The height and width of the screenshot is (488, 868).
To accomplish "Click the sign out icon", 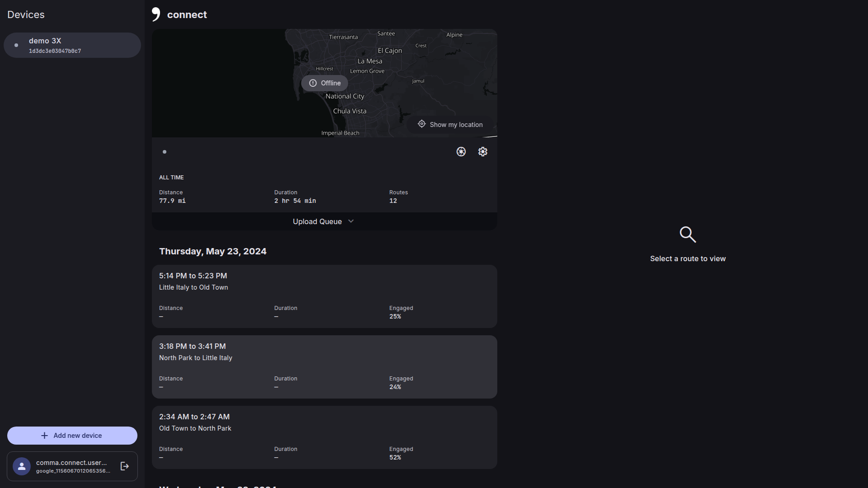I will (125, 466).
